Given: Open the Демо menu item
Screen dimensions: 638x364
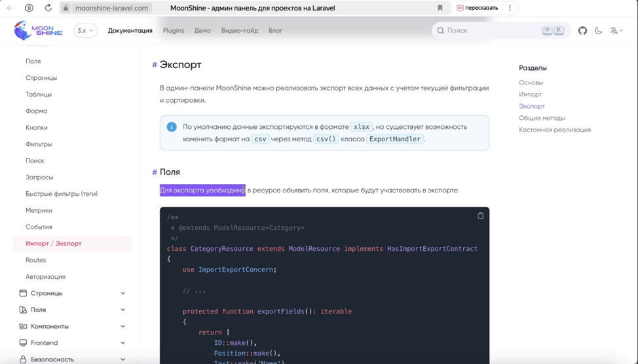Looking at the screenshot, I should click(x=202, y=31).
